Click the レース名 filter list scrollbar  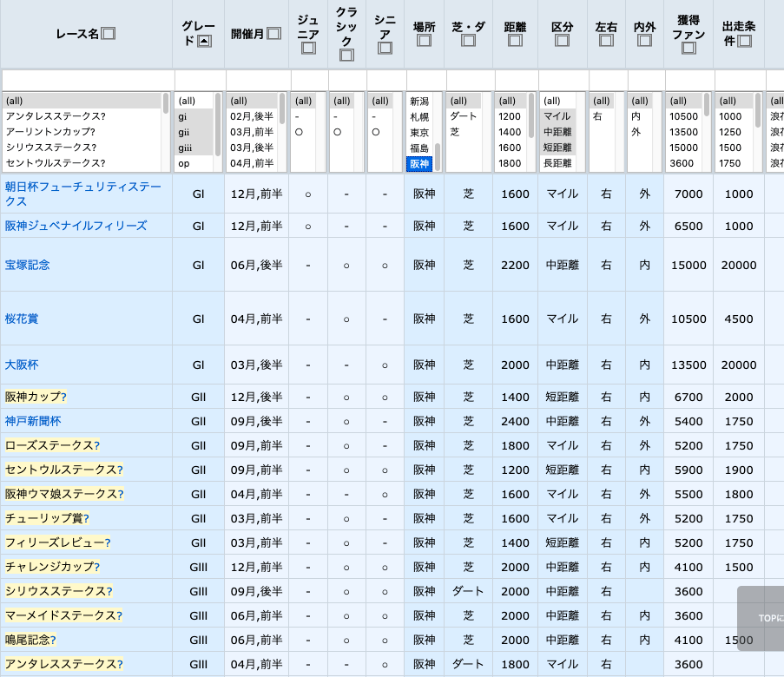coord(166,104)
